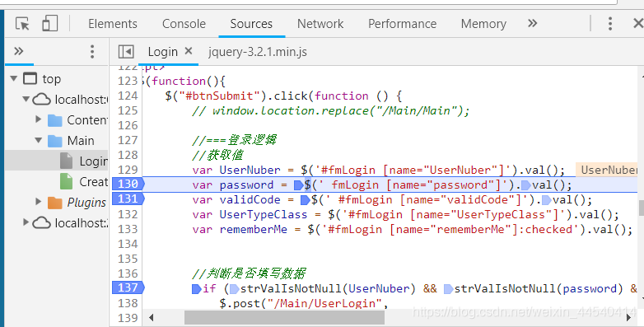The height and width of the screenshot is (327, 644).
Task: Open the Creat file in navigator
Action: [93, 181]
